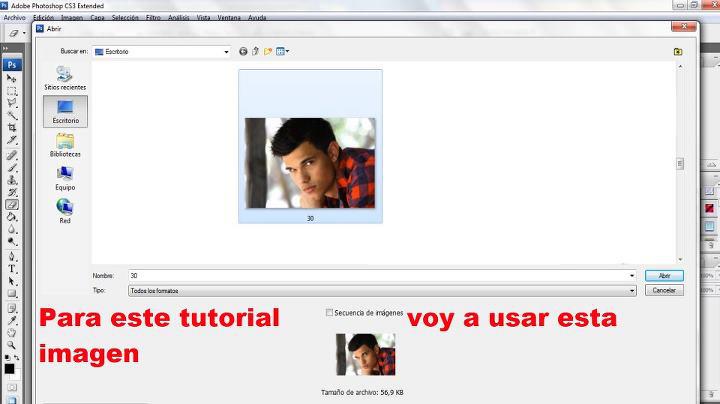
Task: Open Sitios recientes location
Action: pyautogui.click(x=65, y=78)
